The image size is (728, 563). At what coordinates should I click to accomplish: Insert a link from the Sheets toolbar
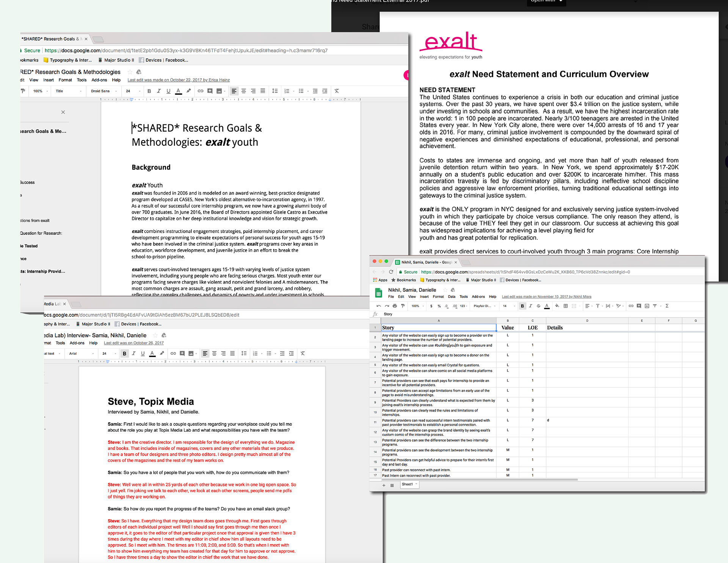click(x=631, y=306)
